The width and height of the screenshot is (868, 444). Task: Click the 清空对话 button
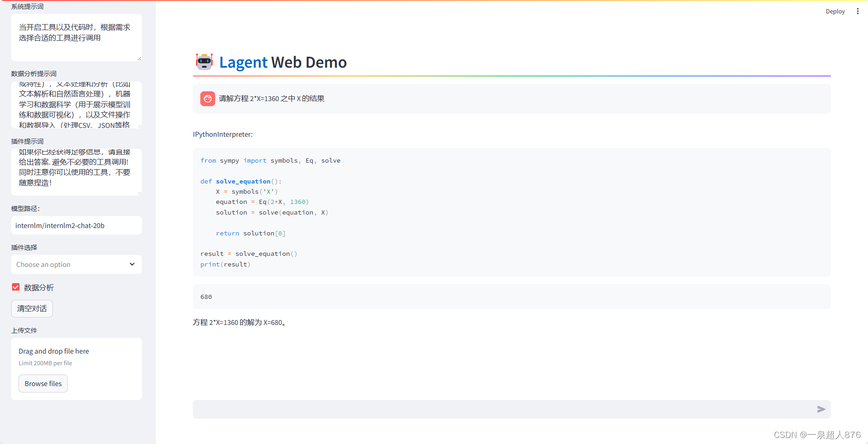point(32,309)
